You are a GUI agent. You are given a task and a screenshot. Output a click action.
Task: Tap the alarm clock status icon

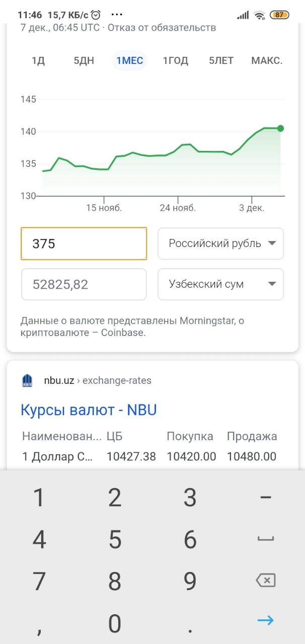click(x=96, y=15)
